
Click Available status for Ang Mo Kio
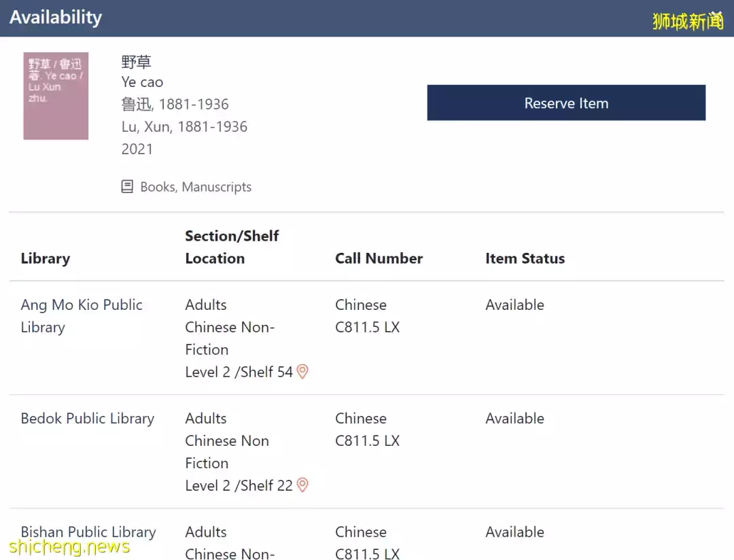click(514, 305)
